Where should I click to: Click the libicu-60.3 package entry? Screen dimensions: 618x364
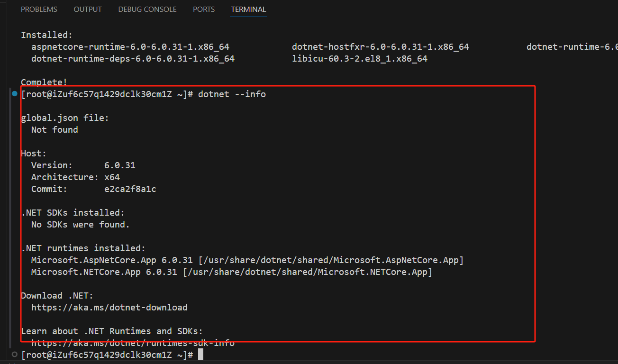pos(359,58)
